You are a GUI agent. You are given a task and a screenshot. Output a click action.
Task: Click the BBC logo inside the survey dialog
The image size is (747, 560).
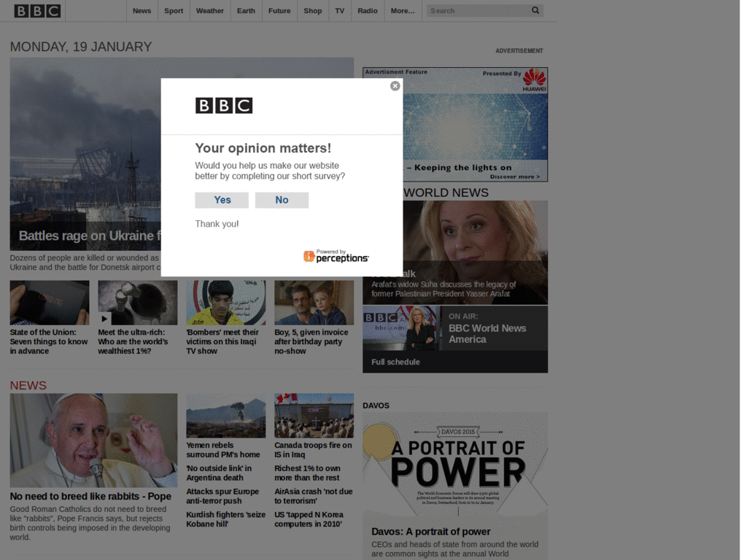224,105
